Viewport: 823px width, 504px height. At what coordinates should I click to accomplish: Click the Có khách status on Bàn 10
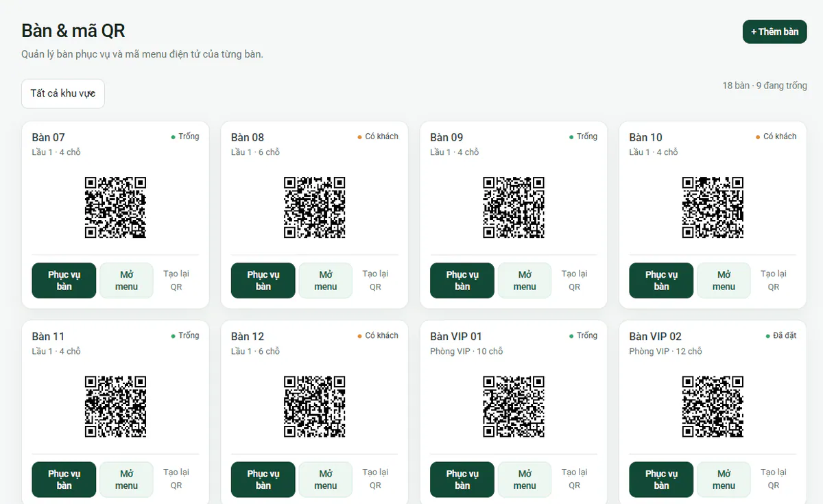[776, 136]
